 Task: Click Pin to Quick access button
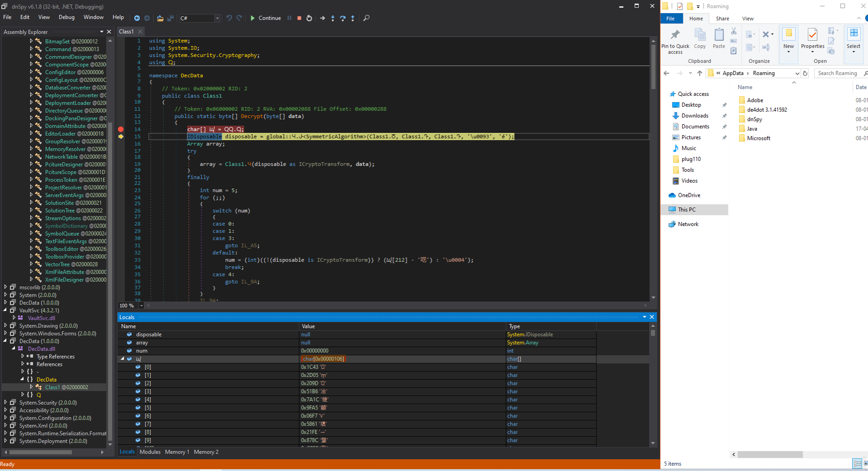tap(675, 42)
